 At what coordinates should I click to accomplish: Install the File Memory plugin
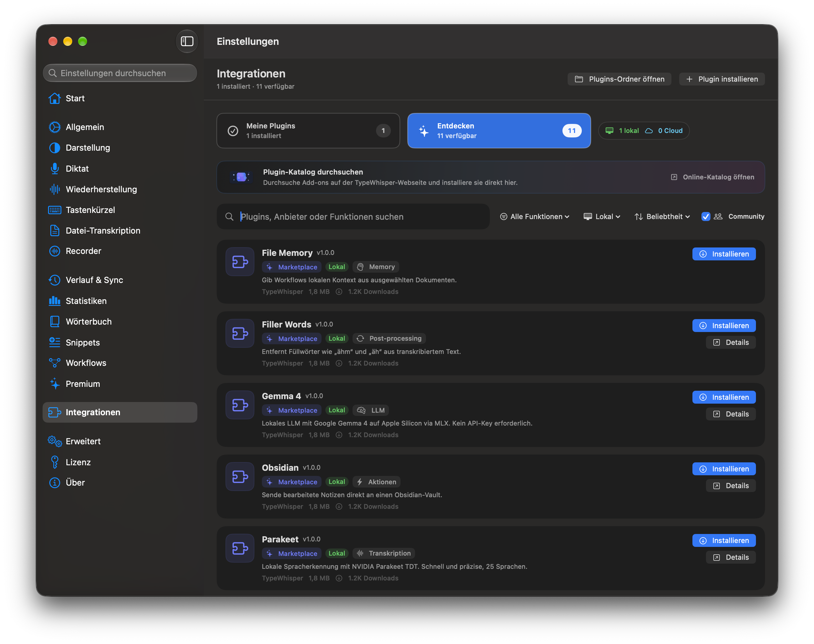[724, 254]
